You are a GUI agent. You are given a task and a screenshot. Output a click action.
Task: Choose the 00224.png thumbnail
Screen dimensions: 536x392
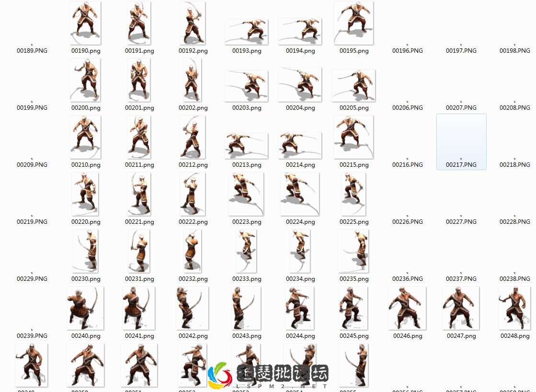(x=300, y=194)
